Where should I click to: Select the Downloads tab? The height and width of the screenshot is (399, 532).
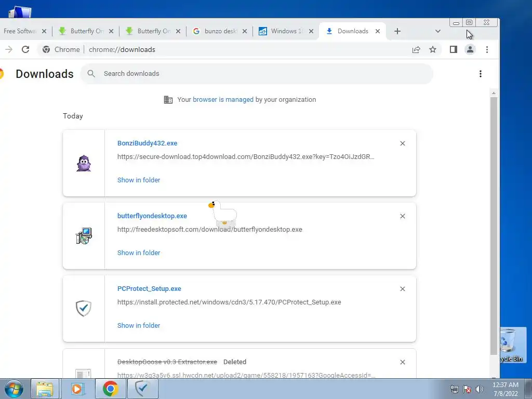352,31
